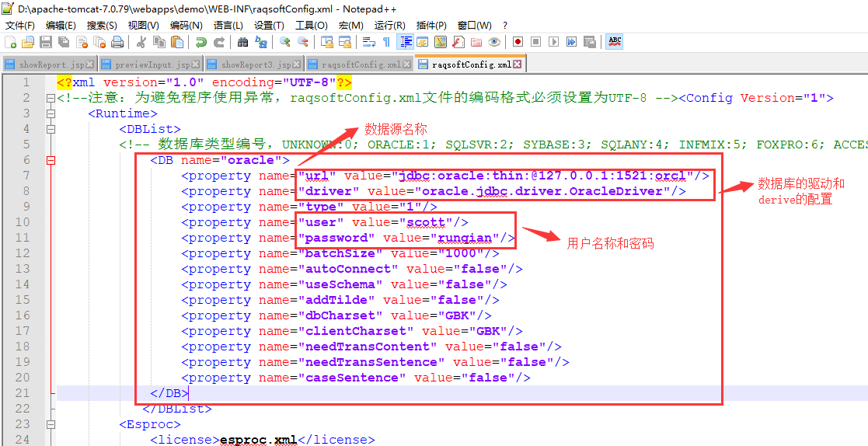Image resolution: width=868 pixels, height=446 pixels.
Task: Cut selection with the scissors icon
Action: [141, 41]
